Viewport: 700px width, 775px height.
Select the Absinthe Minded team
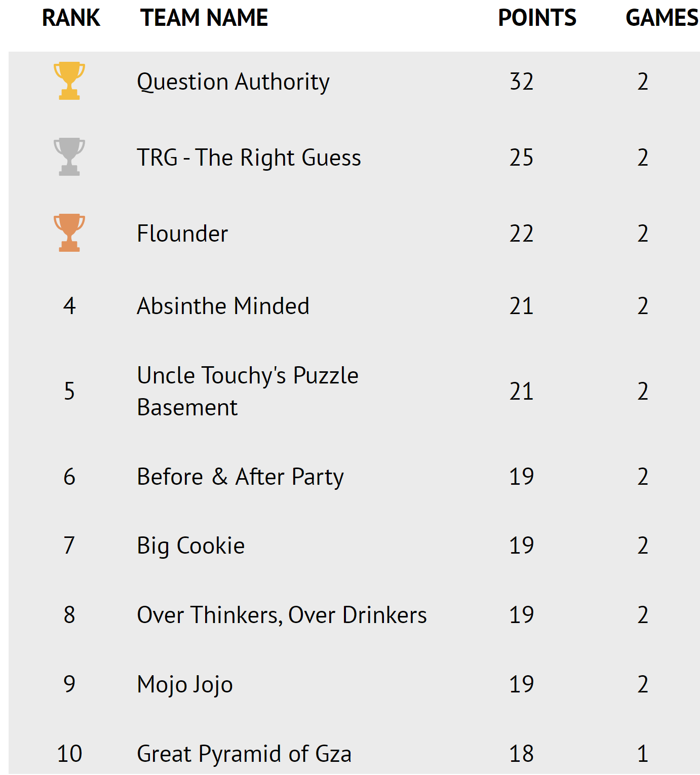(x=223, y=306)
